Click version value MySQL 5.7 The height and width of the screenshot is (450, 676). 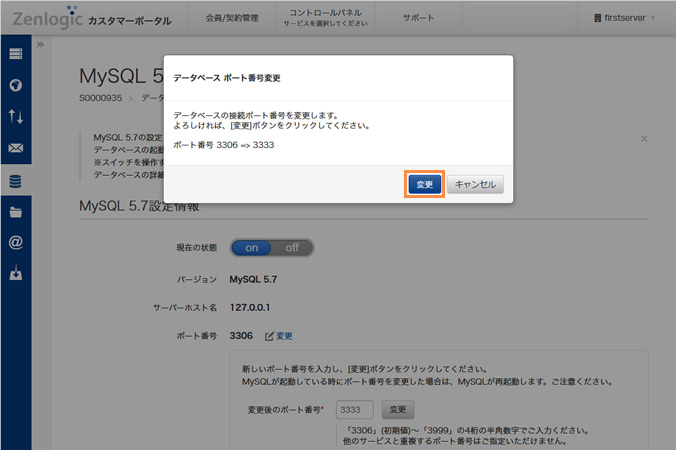[253, 279]
